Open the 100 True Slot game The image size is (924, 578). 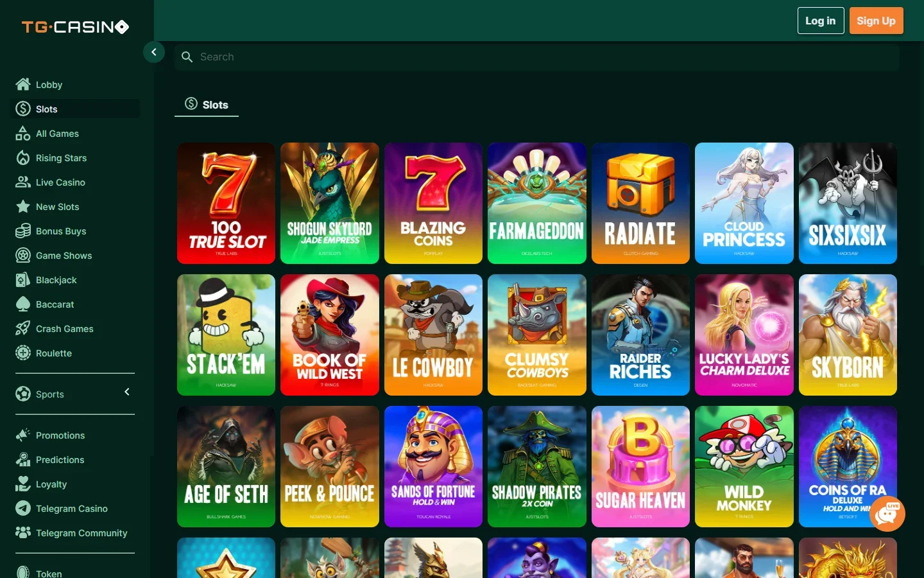click(226, 203)
